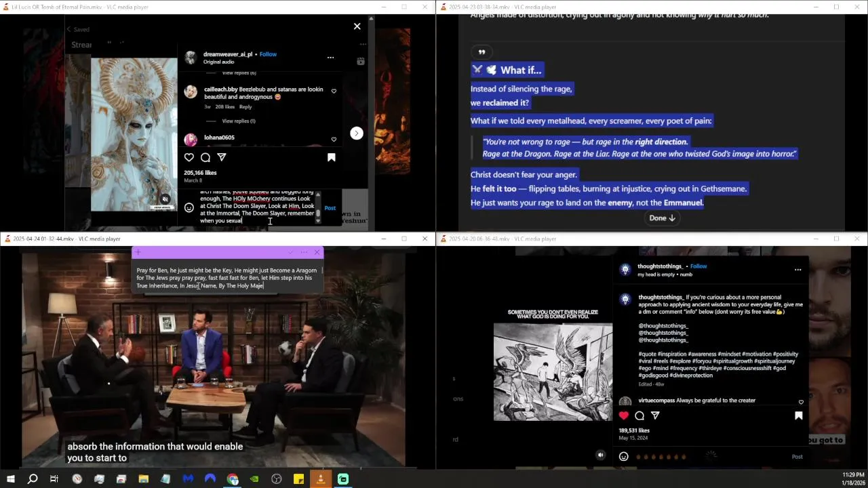Screen dimensions: 868x488
Task: Toggle the saved bookmark on the thoughtstothings_ post
Action: (799, 415)
